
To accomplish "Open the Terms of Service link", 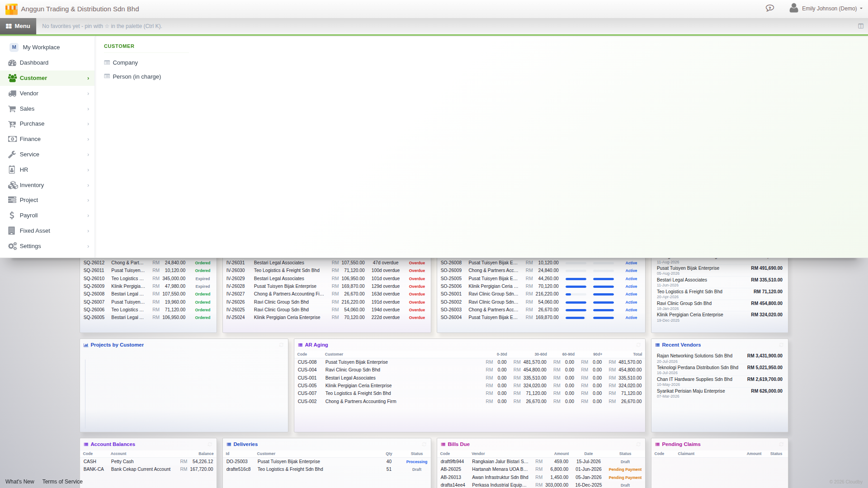I will (x=62, y=482).
